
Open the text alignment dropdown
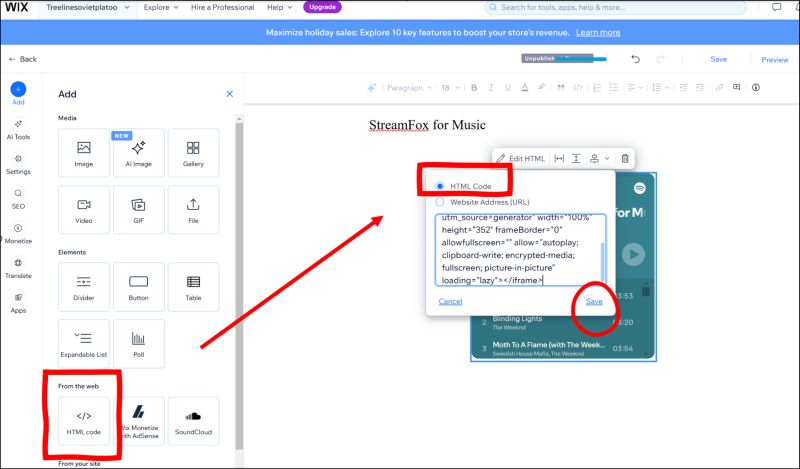coord(635,88)
